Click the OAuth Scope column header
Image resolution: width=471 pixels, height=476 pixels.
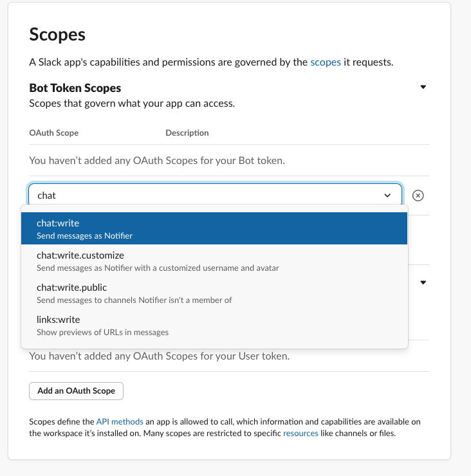point(54,133)
